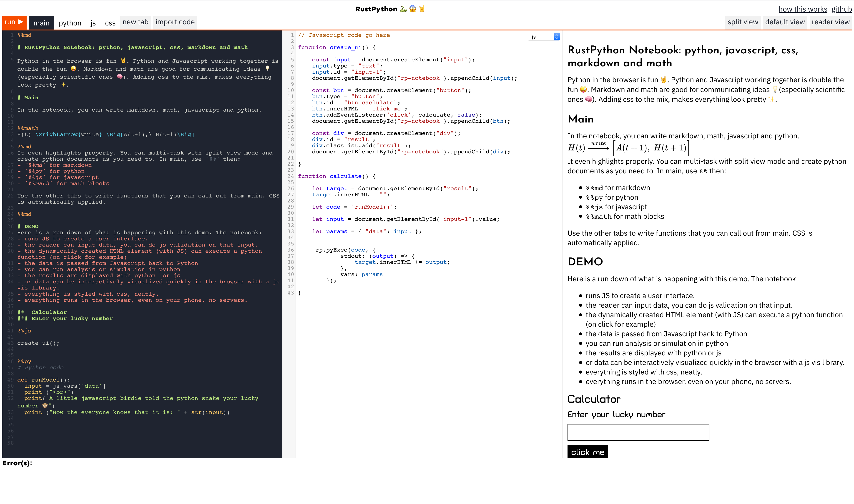The image size is (854, 504).
Task: Click the import code button
Action: (x=175, y=22)
